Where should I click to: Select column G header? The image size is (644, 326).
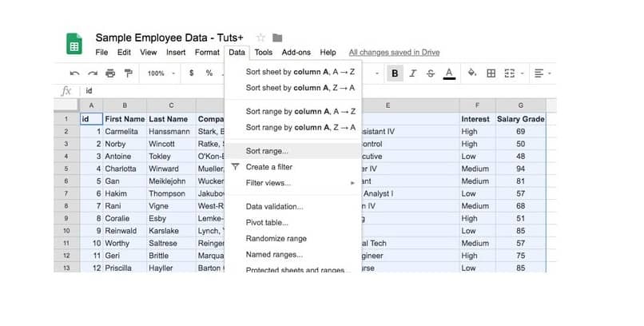pos(521,105)
